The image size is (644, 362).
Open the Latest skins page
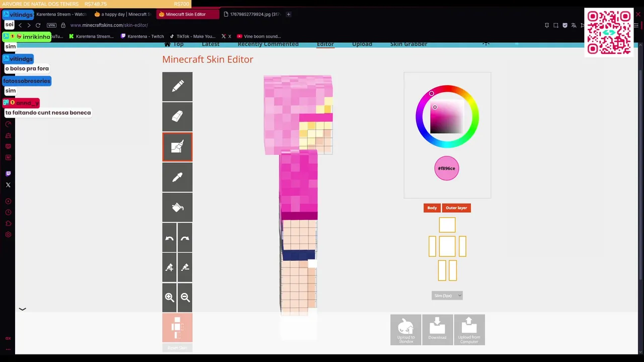210,44
